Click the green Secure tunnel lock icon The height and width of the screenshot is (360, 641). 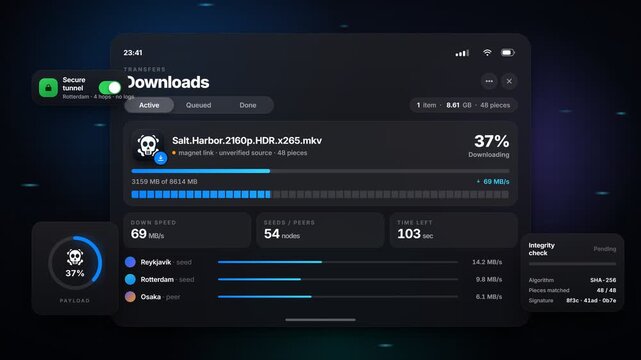48,88
